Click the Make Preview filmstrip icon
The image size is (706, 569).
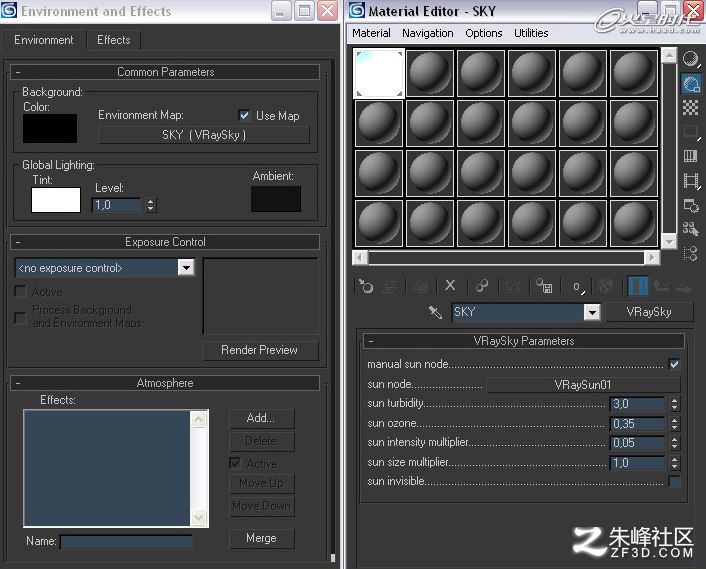point(691,181)
